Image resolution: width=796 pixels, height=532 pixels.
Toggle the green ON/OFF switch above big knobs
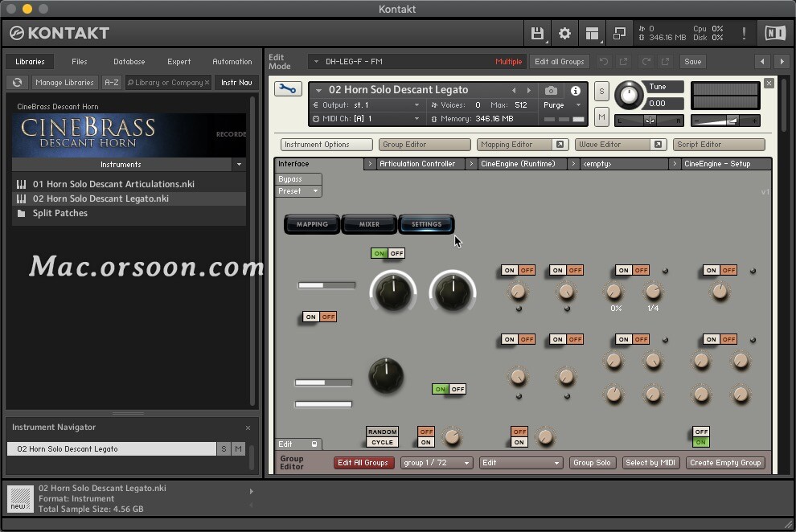[x=388, y=253]
